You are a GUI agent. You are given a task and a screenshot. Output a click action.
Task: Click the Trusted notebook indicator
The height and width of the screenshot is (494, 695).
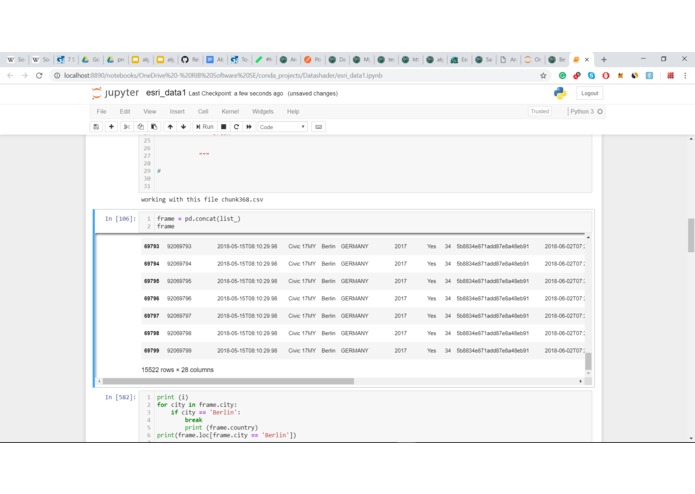click(540, 111)
